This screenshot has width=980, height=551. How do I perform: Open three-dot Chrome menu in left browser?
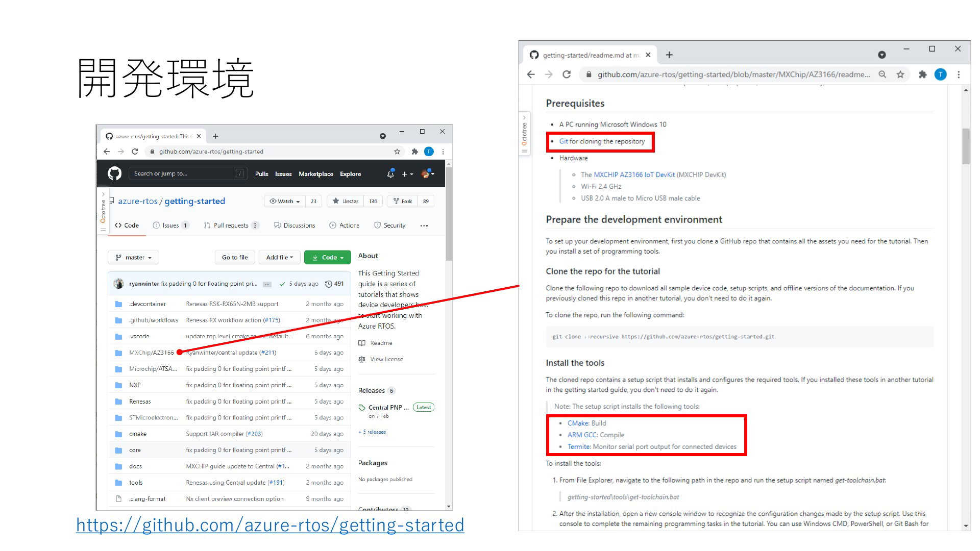[x=443, y=152]
